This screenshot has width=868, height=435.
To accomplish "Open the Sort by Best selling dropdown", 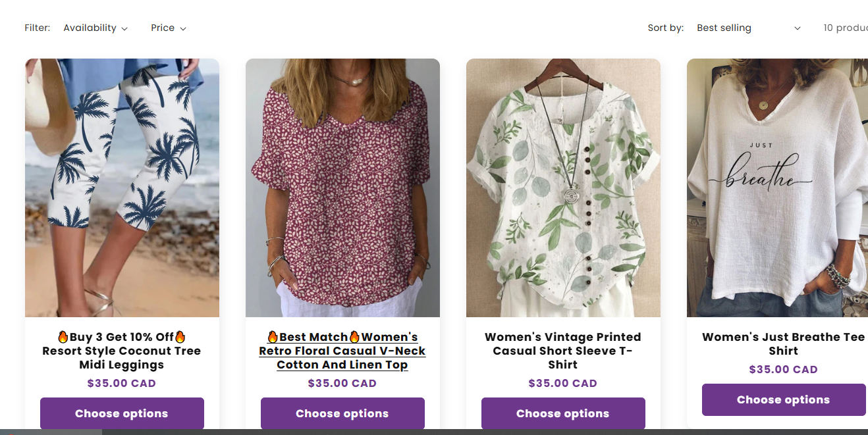I will (x=748, y=28).
